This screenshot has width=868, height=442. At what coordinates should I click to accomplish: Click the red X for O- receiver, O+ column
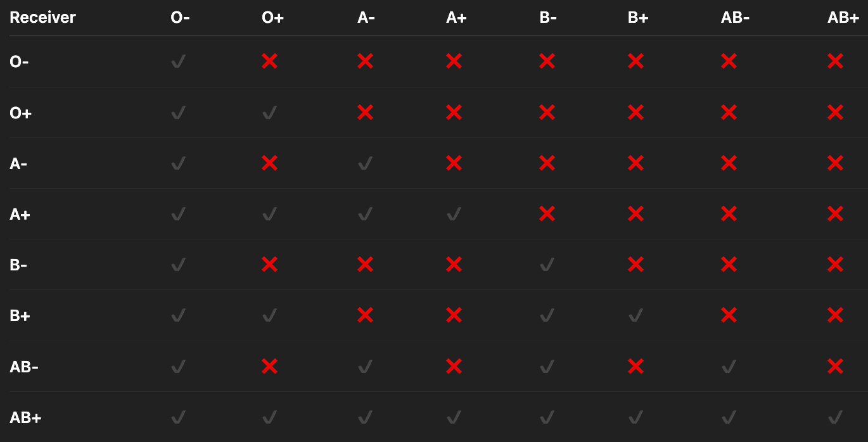(x=269, y=61)
